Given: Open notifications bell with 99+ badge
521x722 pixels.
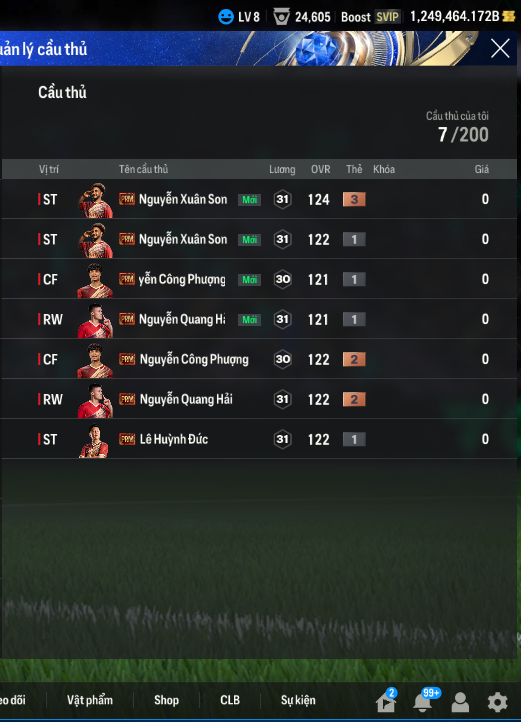Looking at the screenshot, I should click(424, 700).
